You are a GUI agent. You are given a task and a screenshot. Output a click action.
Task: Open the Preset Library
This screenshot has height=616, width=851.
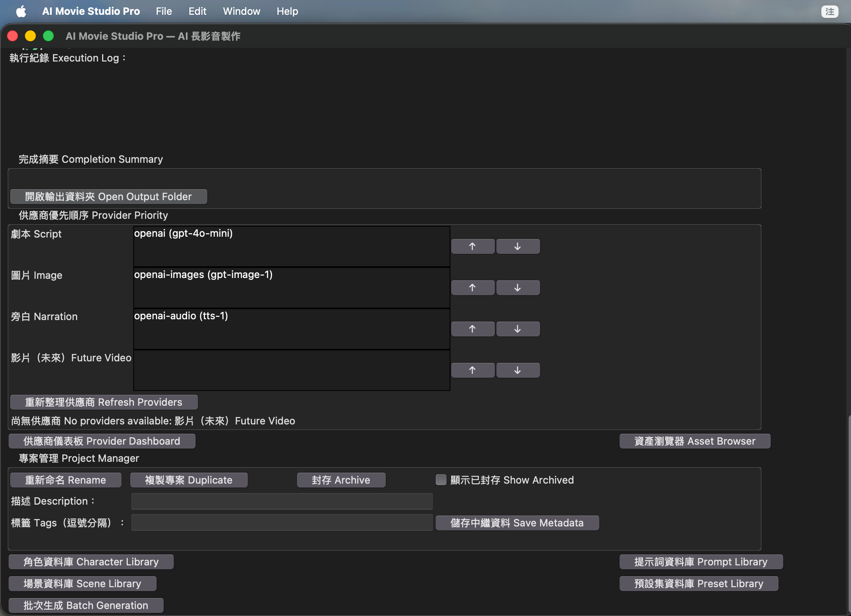tap(699, 584)
